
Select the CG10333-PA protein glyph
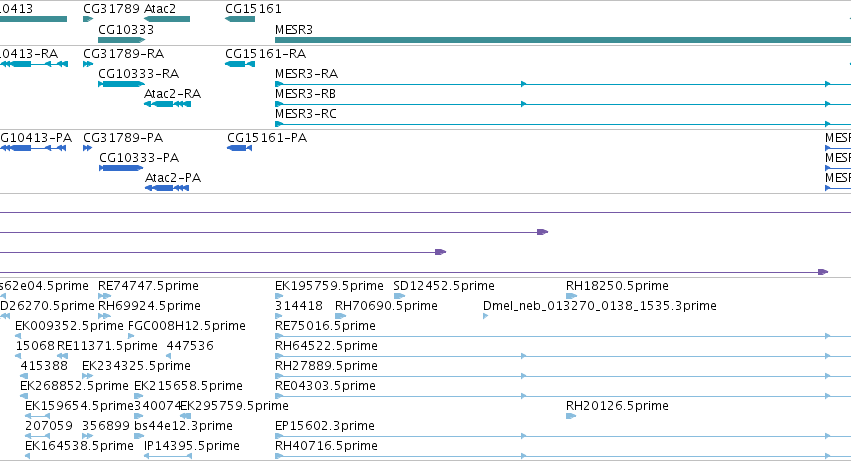click(x=121, y=168)
